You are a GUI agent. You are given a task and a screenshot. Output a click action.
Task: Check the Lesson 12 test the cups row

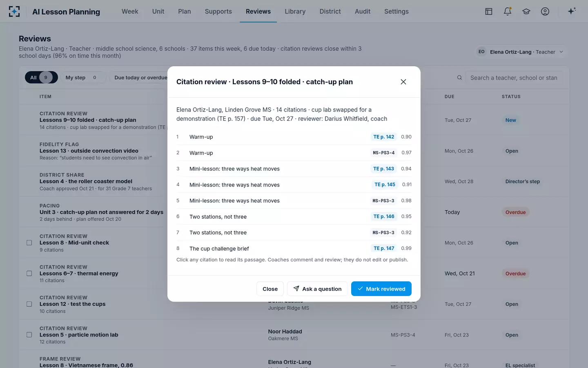coord(29,304)
